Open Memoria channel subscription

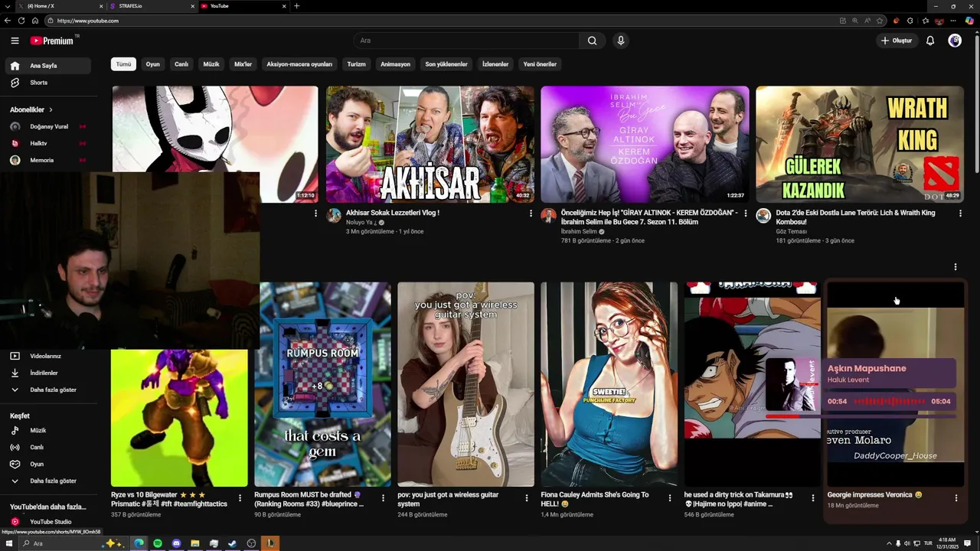pyautogui.click(x=47, y=160)
